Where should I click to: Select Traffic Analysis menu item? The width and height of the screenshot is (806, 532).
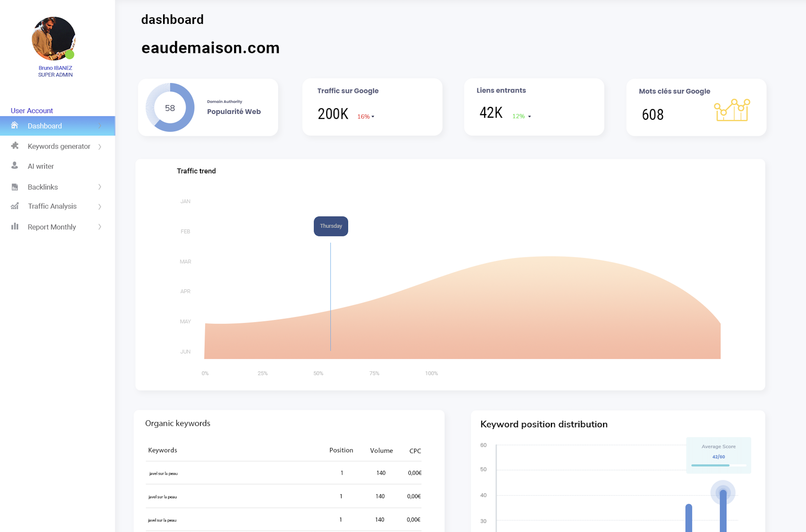coord(58,206)
